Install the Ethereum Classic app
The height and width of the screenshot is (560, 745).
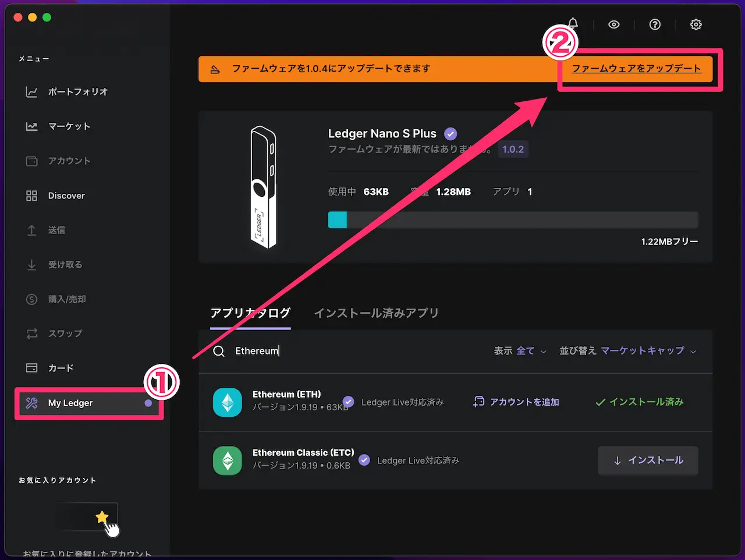click(x=648, y=460)
